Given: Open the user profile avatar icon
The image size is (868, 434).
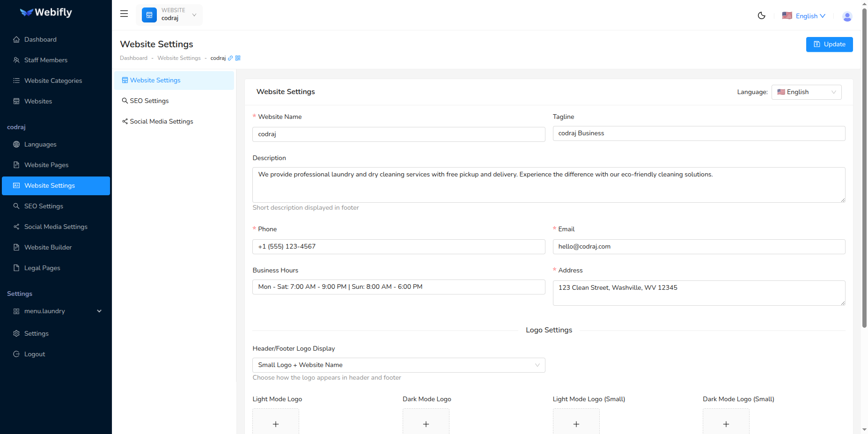Looking at the screenshot, I should (x=847, y=16).
